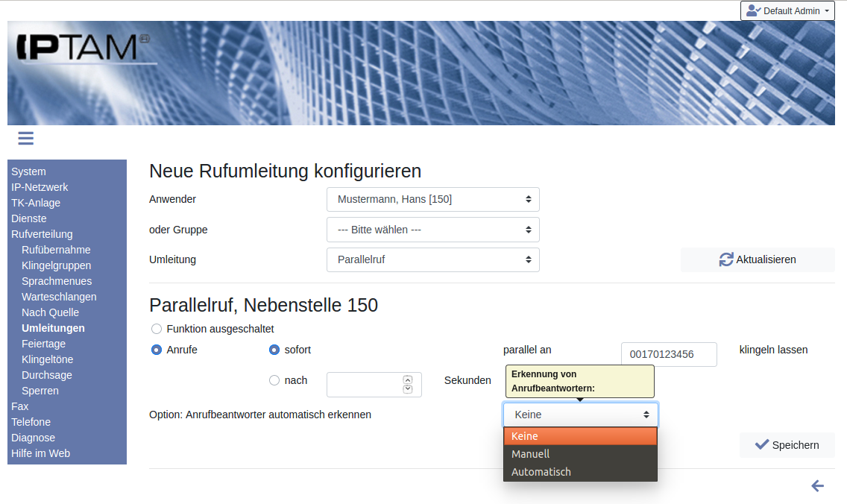Open the Anwender dropdown
This screenshot has height=504, width=847.
click(432, 199)
